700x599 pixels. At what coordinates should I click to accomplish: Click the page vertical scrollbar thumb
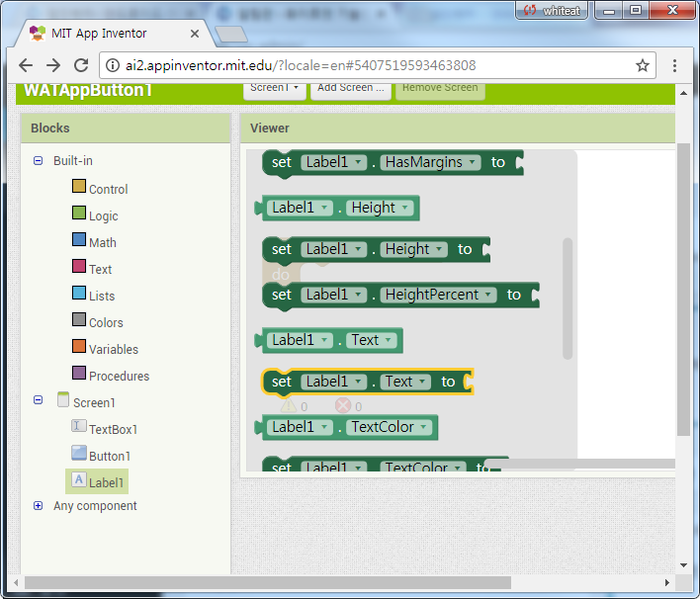coord(683,290)
